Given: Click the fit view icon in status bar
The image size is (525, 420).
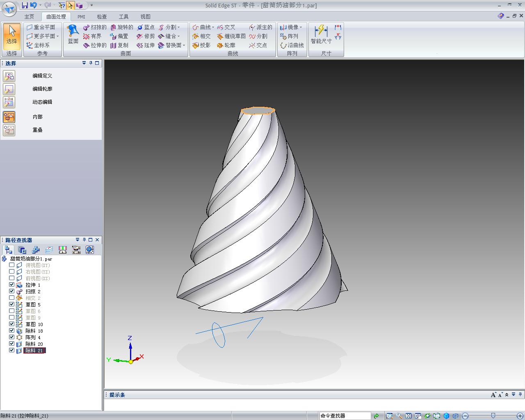Looking at the screenshot, I should pos(409,416).
